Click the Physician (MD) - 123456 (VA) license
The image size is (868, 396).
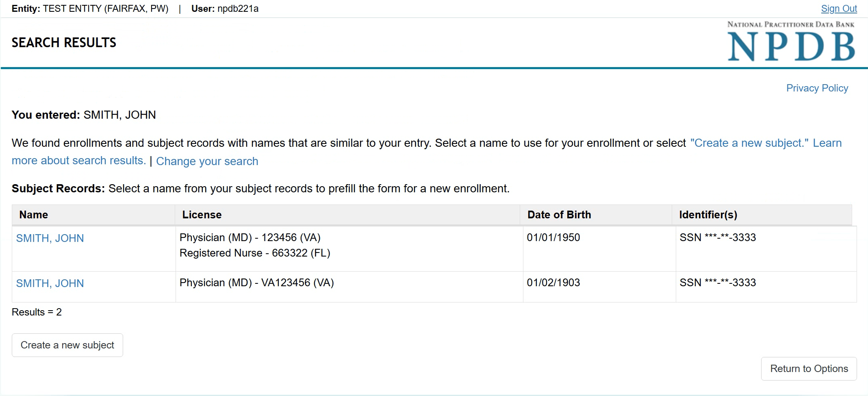click(250, 237)
